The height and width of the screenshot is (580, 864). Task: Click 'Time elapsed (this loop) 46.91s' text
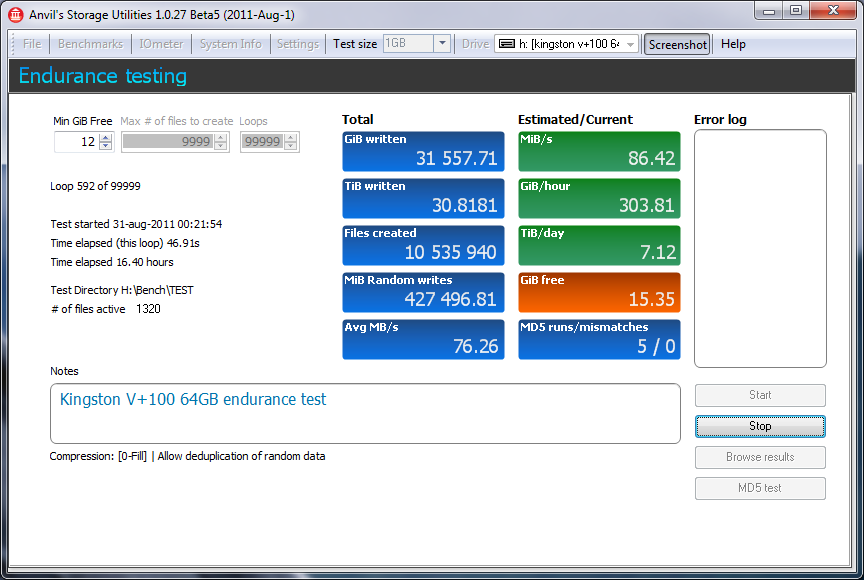(x=125, y=243)
